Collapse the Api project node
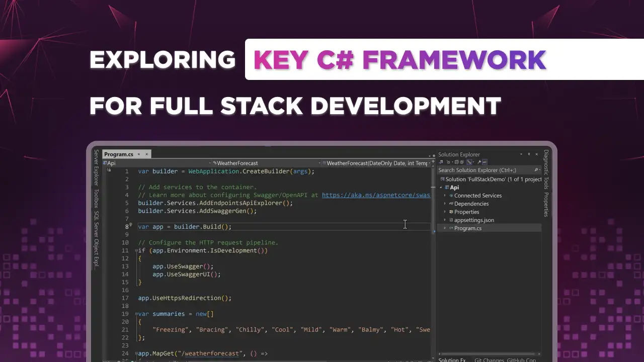 click(x=441, y=188)
